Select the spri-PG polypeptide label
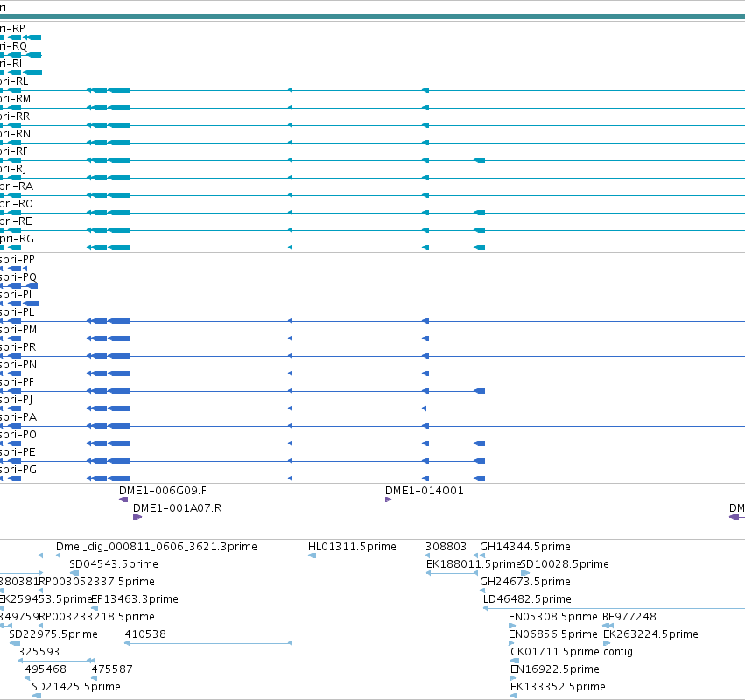 coord(18,470)
